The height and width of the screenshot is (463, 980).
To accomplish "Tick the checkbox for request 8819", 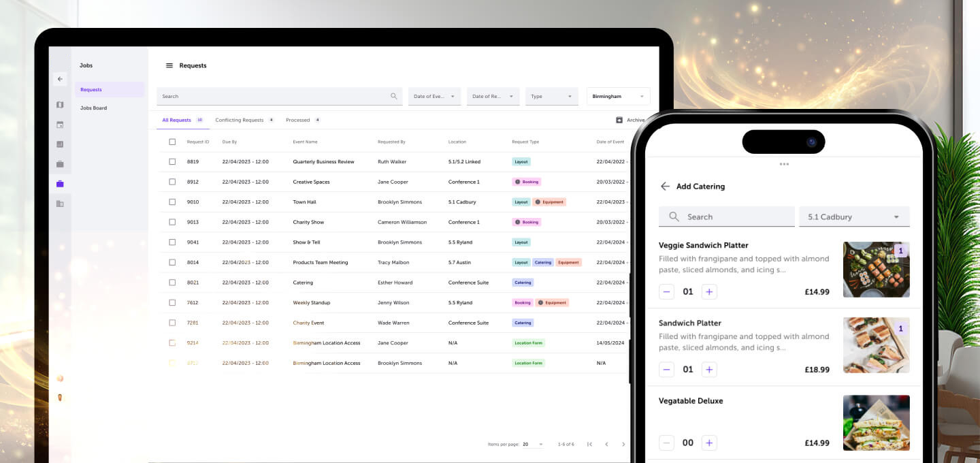I will point(172,162).
